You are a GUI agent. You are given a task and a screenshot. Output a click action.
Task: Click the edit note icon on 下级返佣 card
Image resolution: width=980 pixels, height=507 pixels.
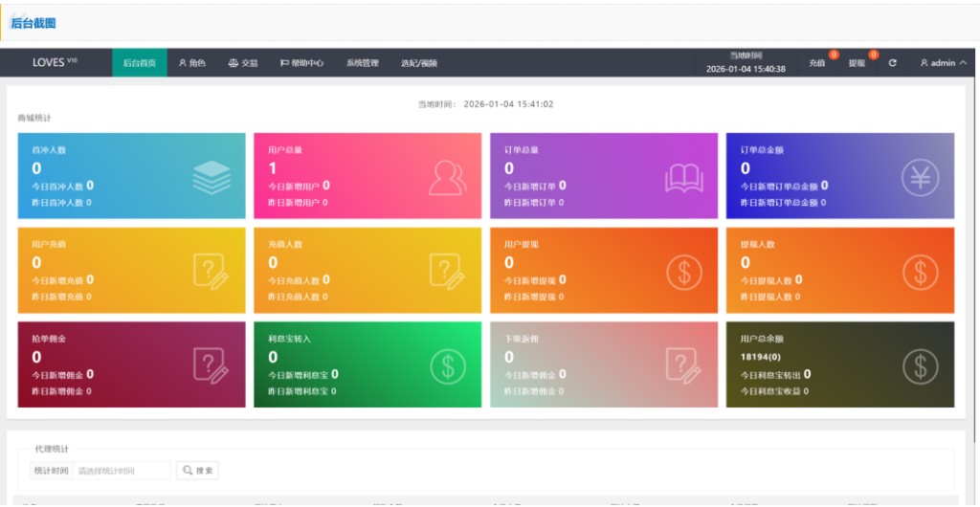pyautogui.click(x=683, y=365)
